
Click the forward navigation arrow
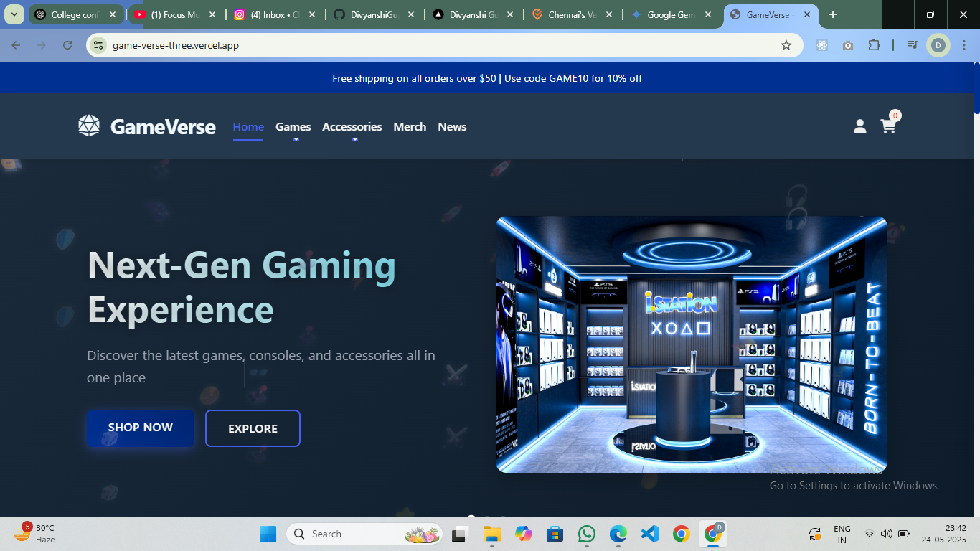(x=42, y=45)
